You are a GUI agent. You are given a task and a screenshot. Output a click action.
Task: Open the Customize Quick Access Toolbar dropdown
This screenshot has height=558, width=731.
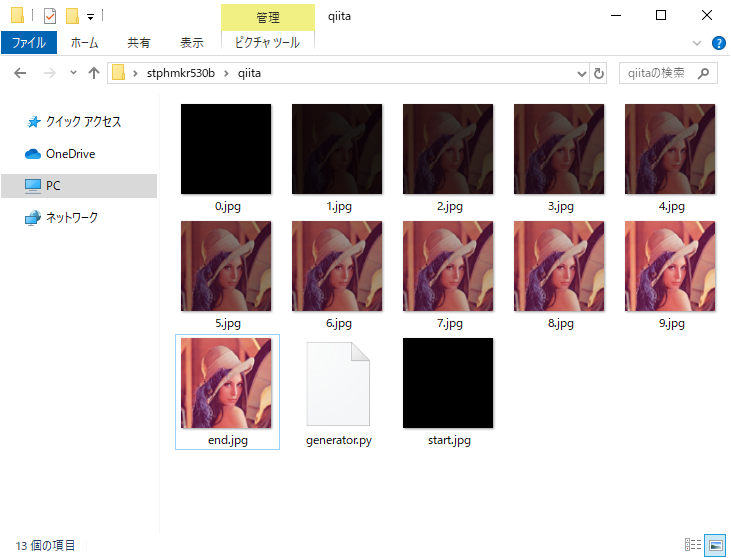(90, 17)
